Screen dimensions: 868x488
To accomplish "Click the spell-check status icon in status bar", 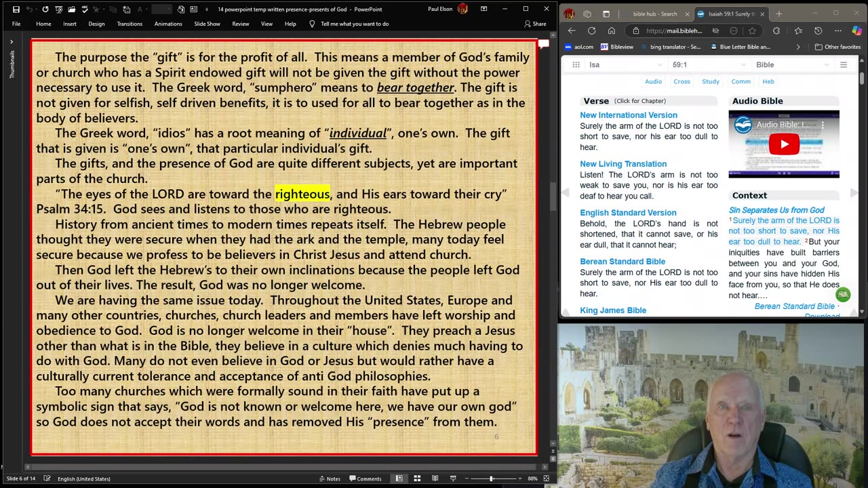I will pyautogui.click(x=47, y=479).
